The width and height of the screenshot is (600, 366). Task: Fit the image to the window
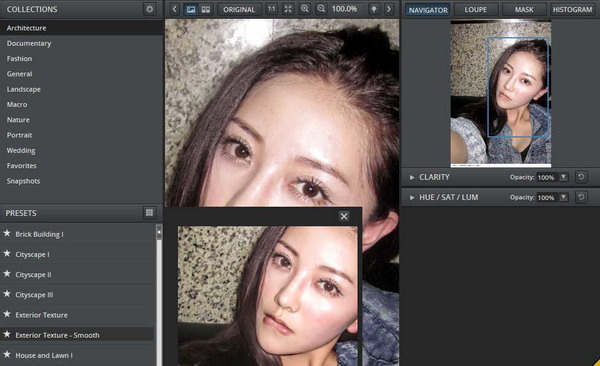point(288,9)
